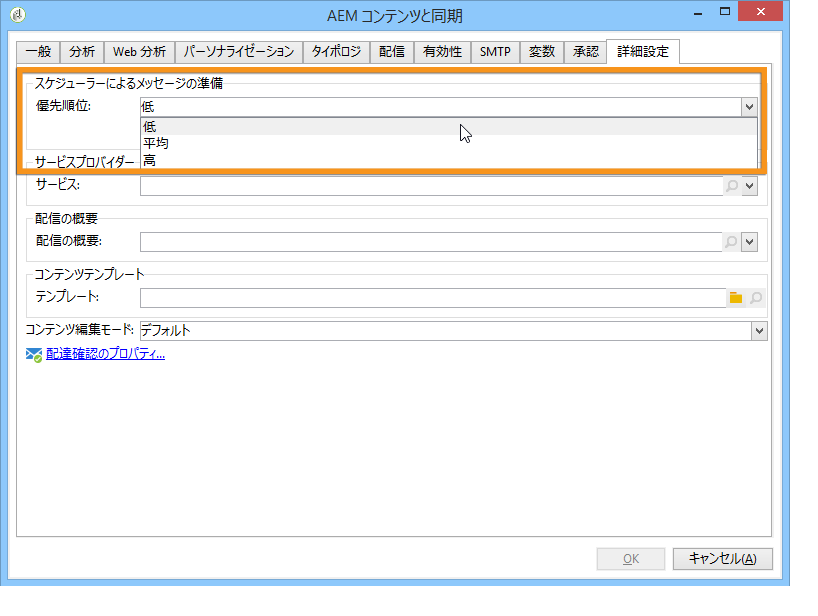This screenshot has height=616, width=818.
Task: Switch to the 変数 tab
Action: (542, 52)
